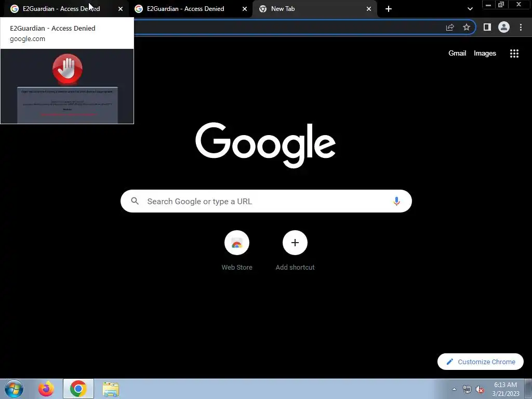
Task: Close the first E2Guardian tab
Action: click(x=121, y=9)
